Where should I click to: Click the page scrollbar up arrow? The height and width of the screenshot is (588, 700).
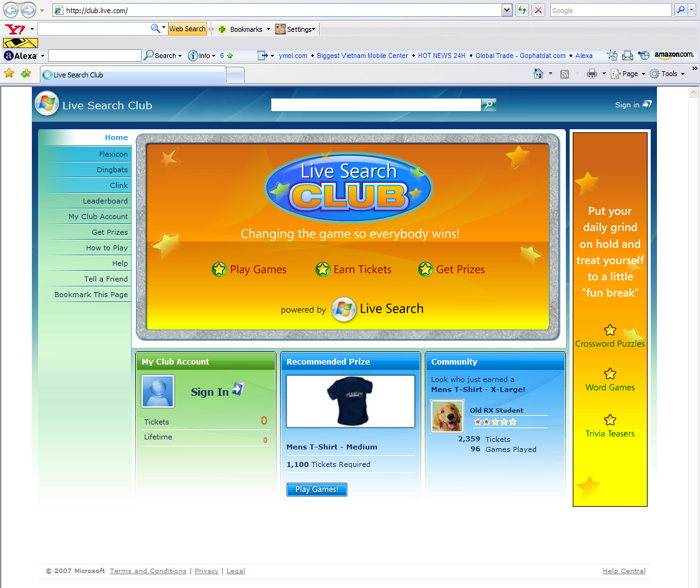694,92
